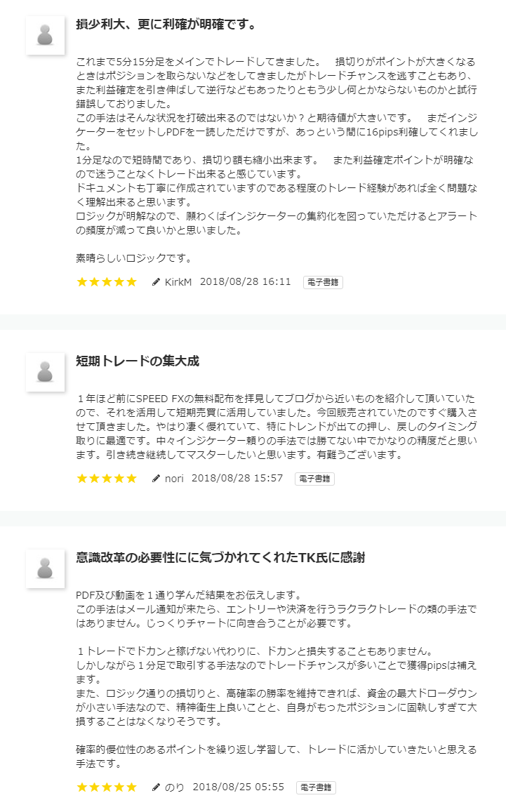Click pencil icon beside KirkM

click(x=157, y=282)
